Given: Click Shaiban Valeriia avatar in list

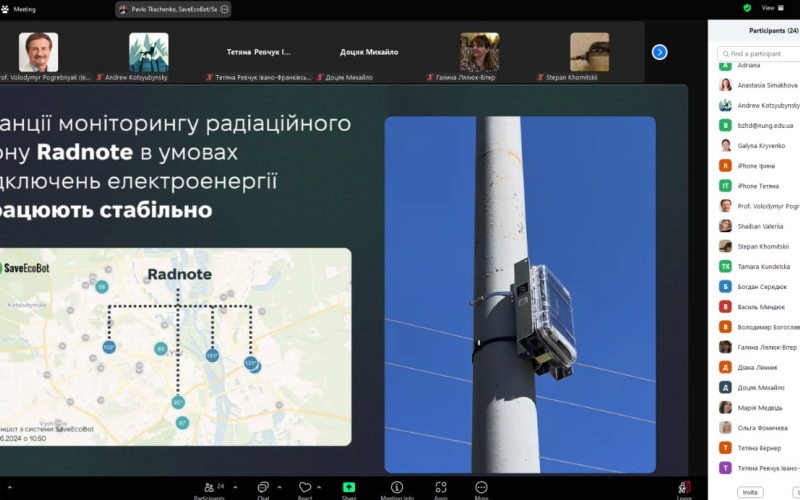Looking at the screenshot, I should [726, 226].
